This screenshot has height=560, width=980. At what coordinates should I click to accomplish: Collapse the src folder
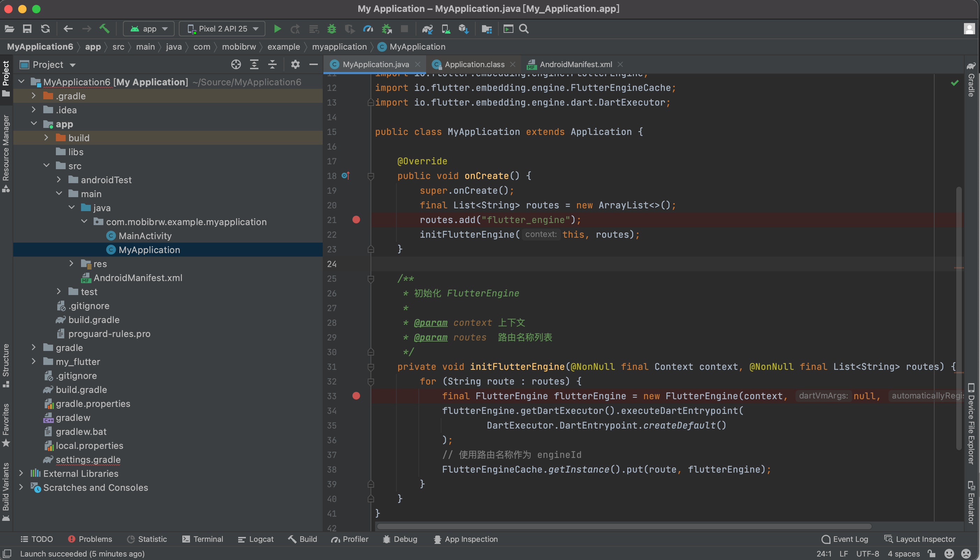tap(46, 166)
